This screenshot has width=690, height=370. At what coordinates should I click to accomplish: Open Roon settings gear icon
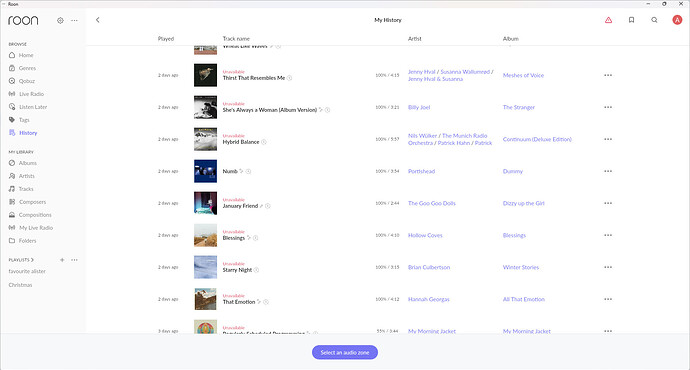[60, 20]
